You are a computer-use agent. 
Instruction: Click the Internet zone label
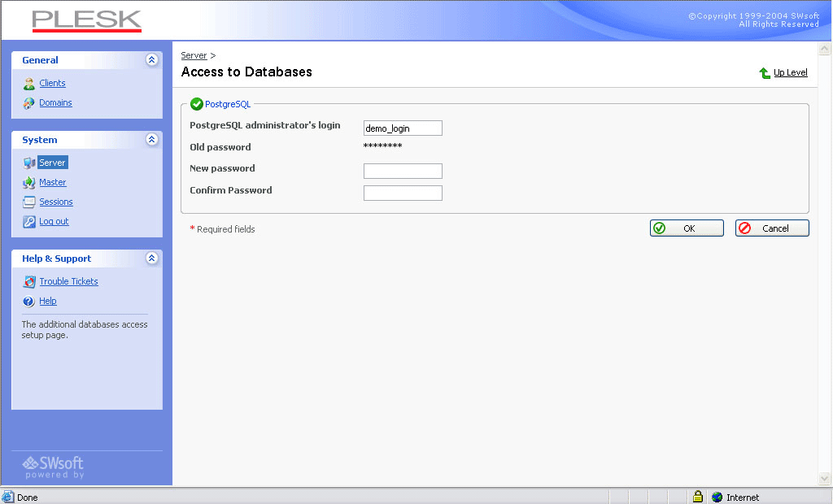coord(743,497)
